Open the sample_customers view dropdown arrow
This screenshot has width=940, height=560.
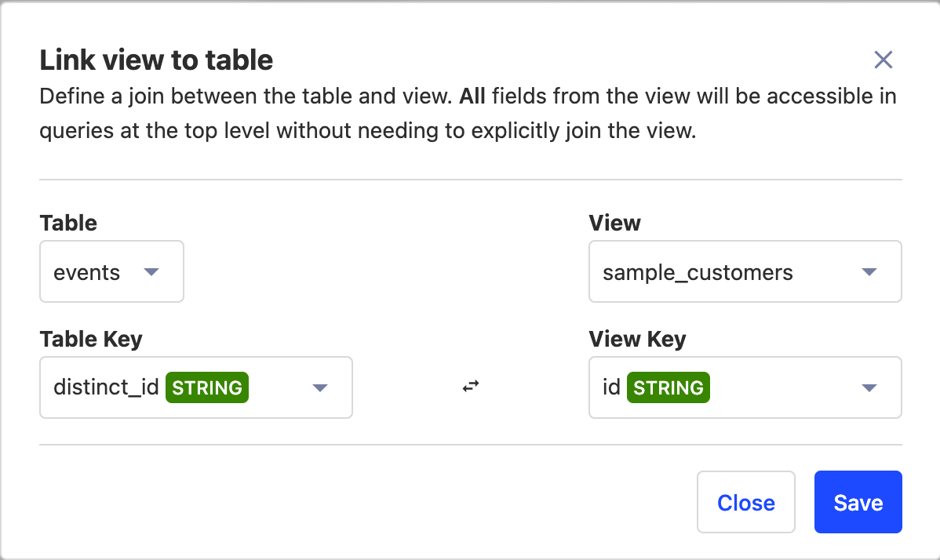(x=869, y=272)
